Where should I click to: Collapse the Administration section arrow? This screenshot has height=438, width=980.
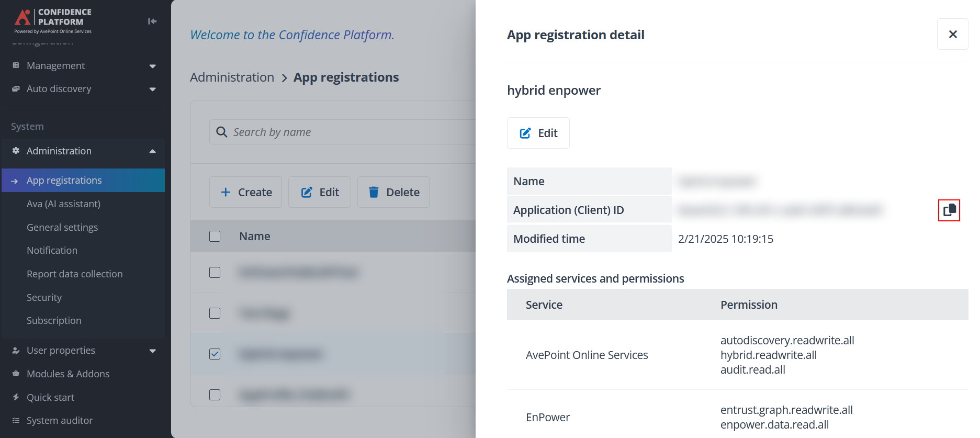pos(153,151)
